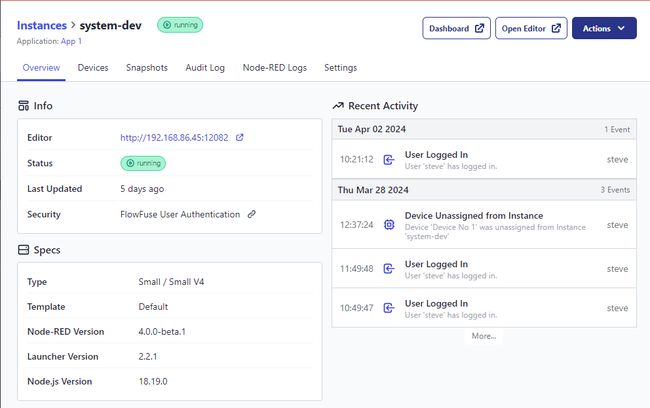The height and width of the screenshot is (408, 650).
Task: Click login icon of 10:21:12 event
Action: pos(389,159)
